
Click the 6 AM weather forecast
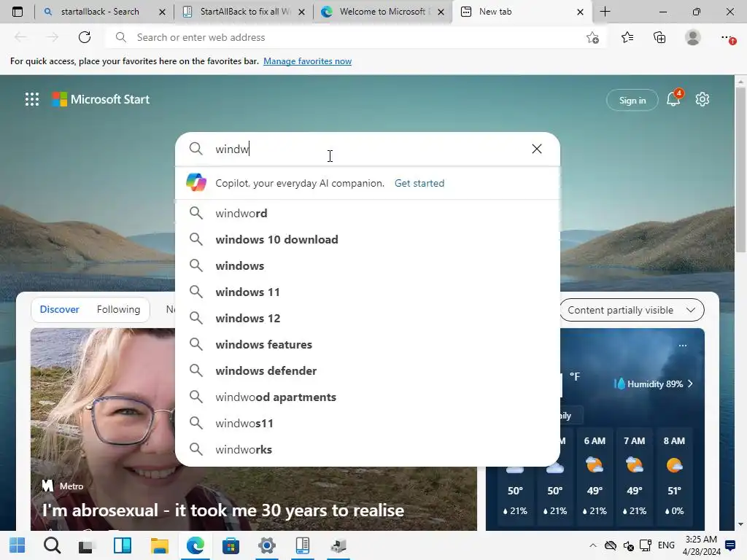click(x=595, y=476)
